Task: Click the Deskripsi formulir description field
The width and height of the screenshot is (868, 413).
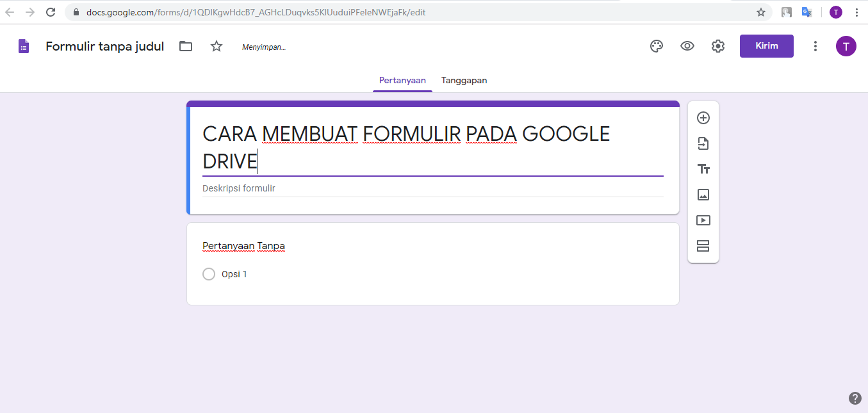Action: [x=433, y=188]
